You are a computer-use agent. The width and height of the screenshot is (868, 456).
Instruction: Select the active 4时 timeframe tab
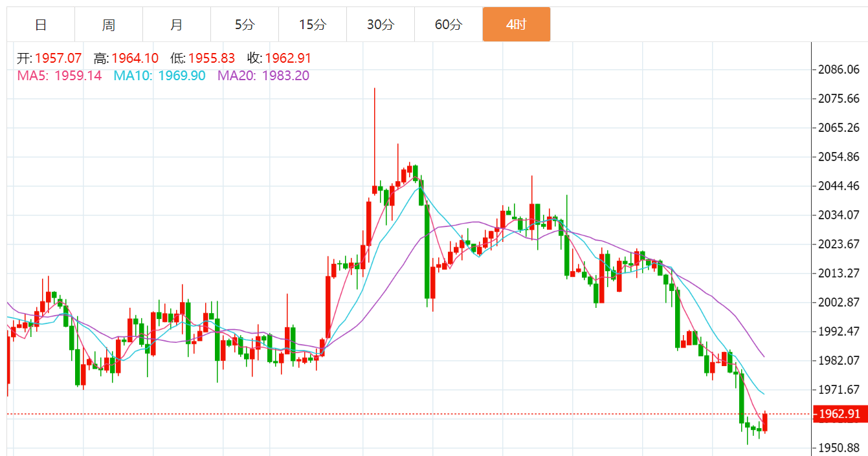(517, 25)
